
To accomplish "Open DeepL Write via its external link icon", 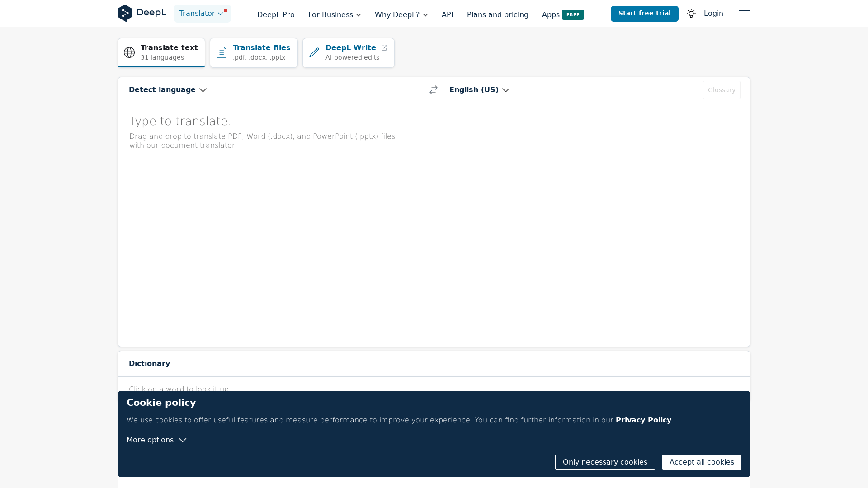I will tap(384, 47).
